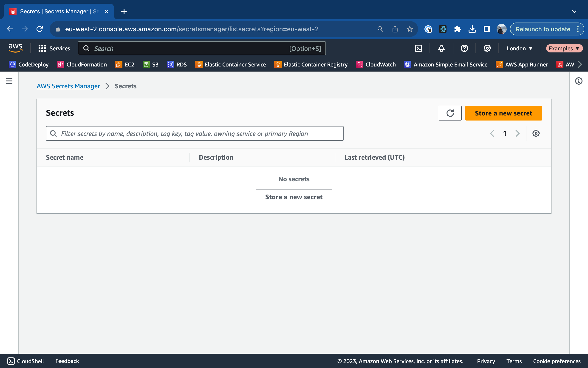
Task: Open Elastic Container Registry shortcut
Action: 311,64
